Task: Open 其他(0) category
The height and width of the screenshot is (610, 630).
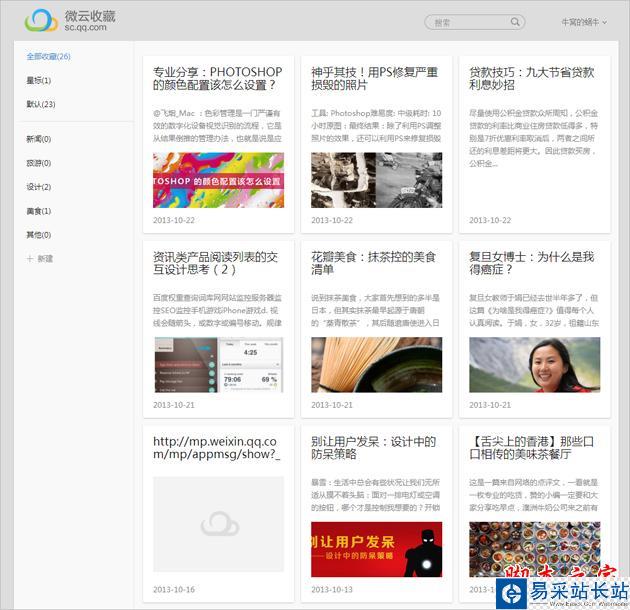Action: (39, 235)
